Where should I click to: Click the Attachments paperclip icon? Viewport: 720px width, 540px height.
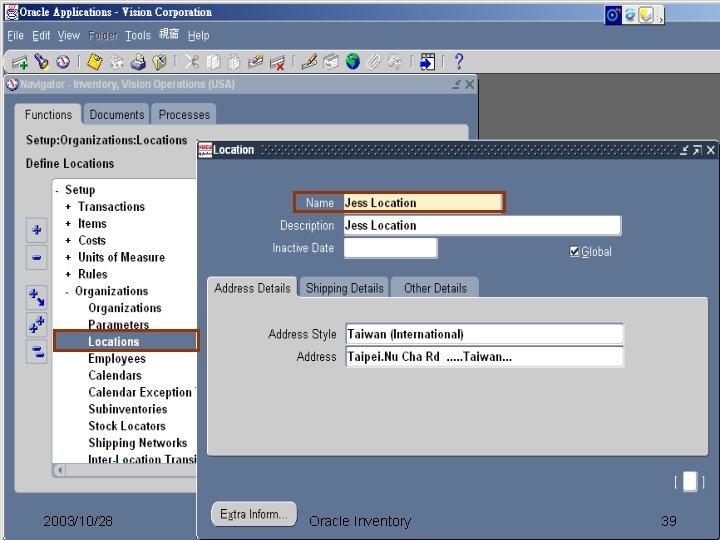(x=374, y=62)
